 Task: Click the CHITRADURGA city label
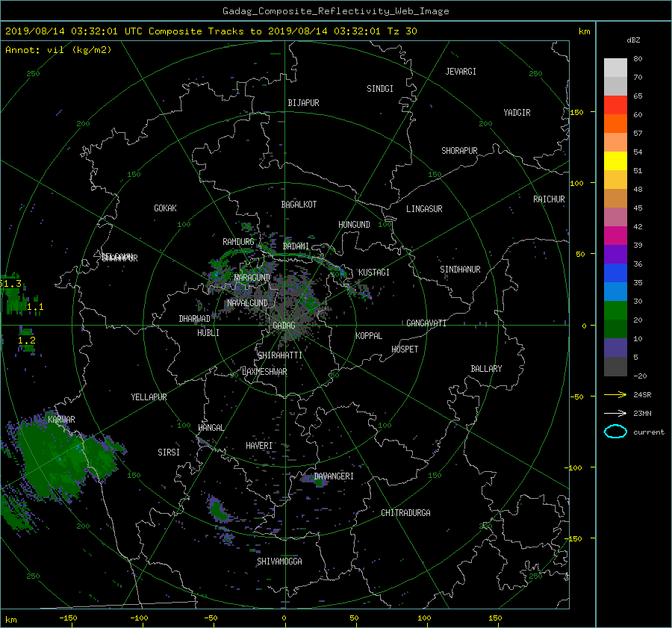[x=405, y=513]
